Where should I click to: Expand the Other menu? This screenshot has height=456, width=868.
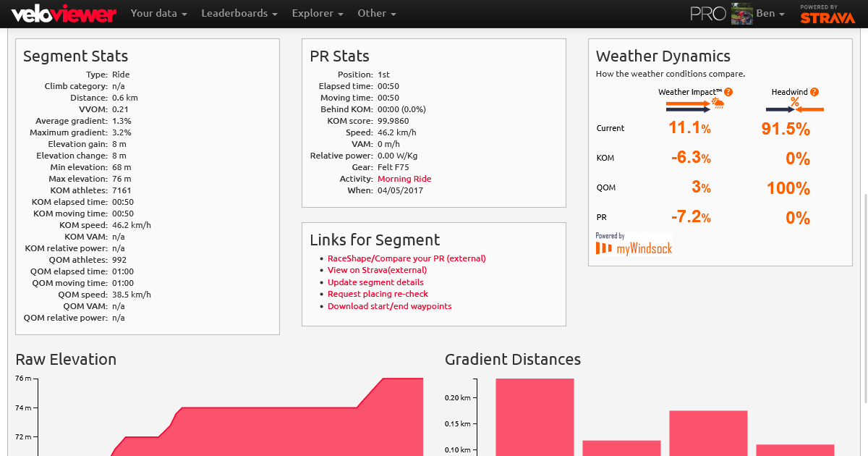click(x=376, y=13)
